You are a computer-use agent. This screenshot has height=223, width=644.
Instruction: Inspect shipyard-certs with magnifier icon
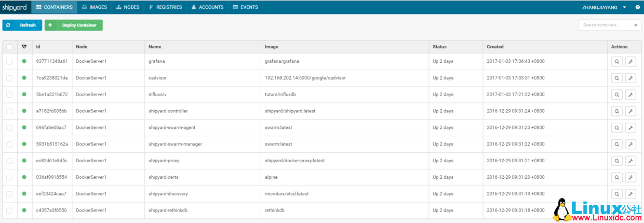(616, 178)
